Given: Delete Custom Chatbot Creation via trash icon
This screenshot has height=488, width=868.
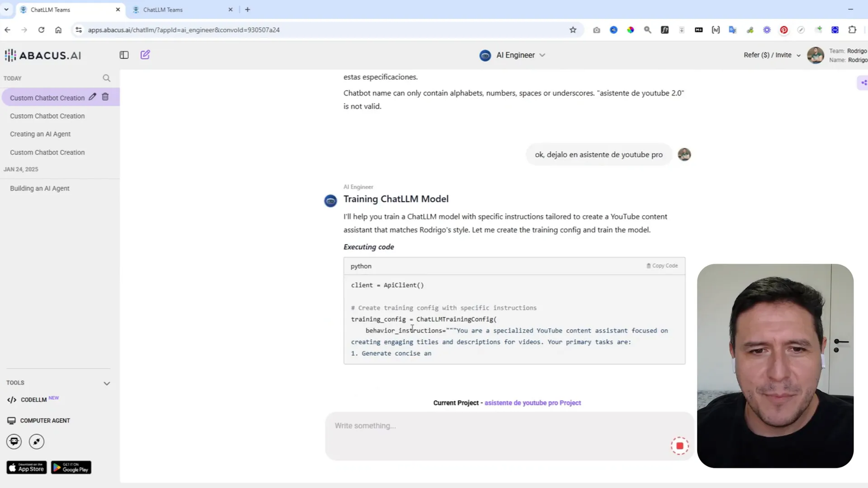Looking at the screenshot, I should [105, 97].
